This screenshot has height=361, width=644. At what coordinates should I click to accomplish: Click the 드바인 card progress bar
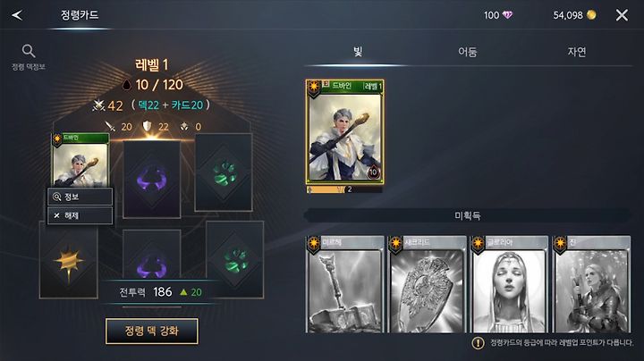tap(344, 189)
